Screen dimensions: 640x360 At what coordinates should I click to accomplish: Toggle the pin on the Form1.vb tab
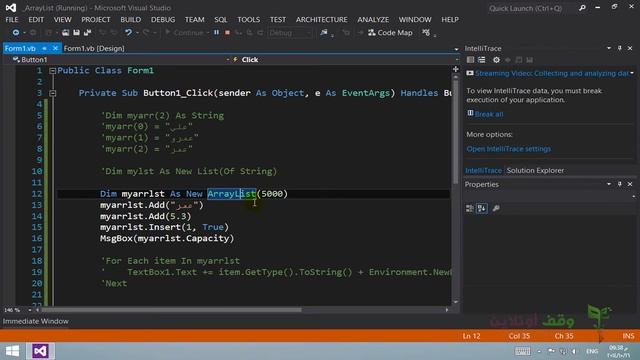[44, 49]
